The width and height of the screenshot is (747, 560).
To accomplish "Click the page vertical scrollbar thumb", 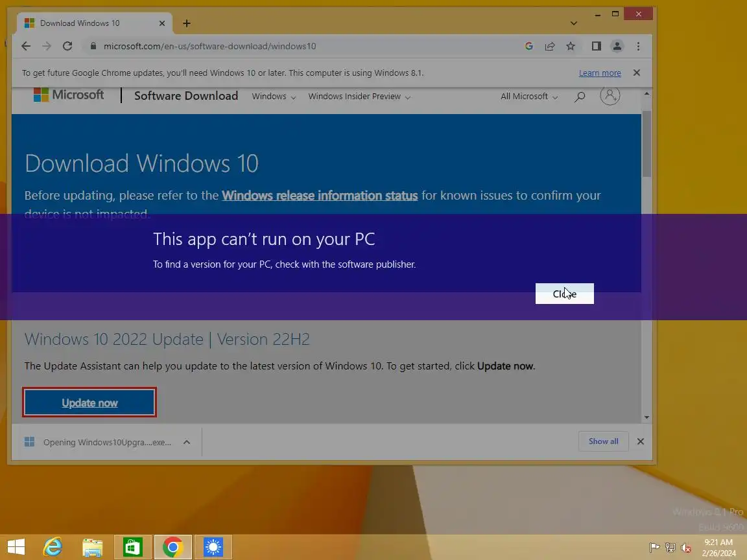I will [646, 144].
